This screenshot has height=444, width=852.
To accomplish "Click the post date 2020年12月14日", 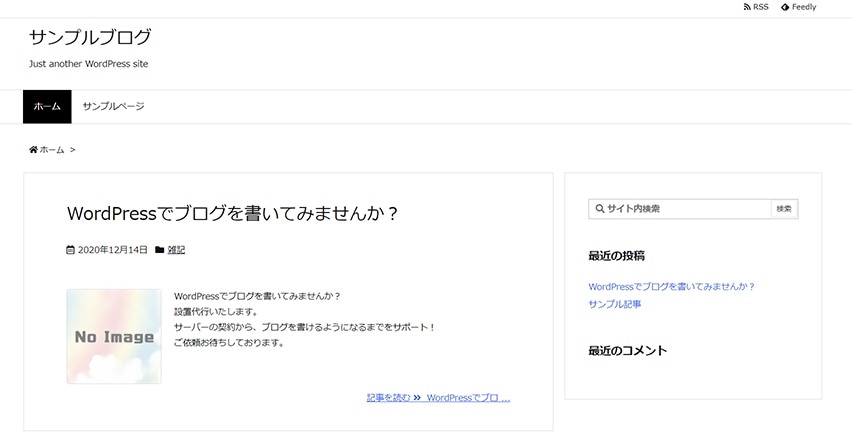I will [x=112, y=250].
